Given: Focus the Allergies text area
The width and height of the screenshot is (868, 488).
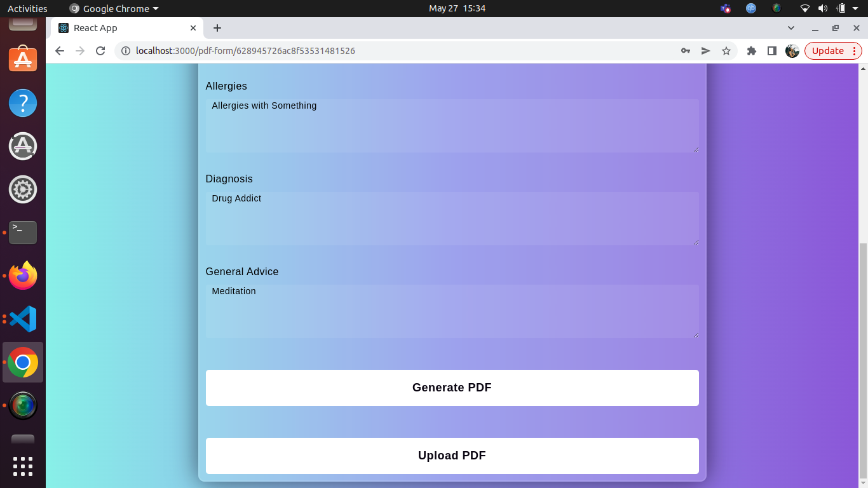Looking at the screenshot, I should pyautogui.click(x=452, y=126).
